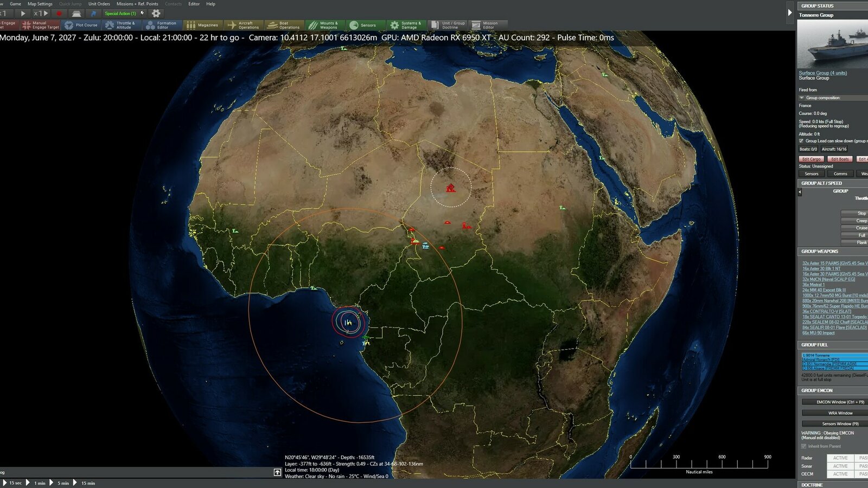Image resolution: width=868 pixels, height=488 pixels.
Task: Set group Radar from ACTIVE to passive
Action: tap(864, 458)
